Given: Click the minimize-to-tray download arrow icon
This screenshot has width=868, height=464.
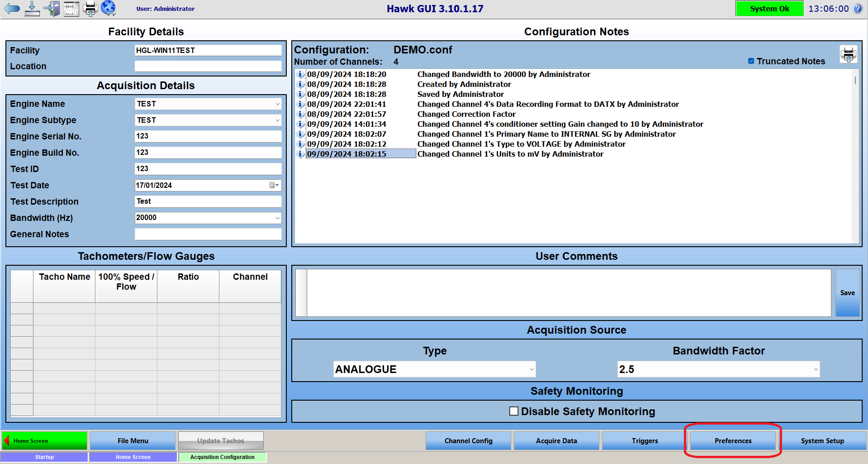Looking at the screenshot, I should tap(32, 9).
